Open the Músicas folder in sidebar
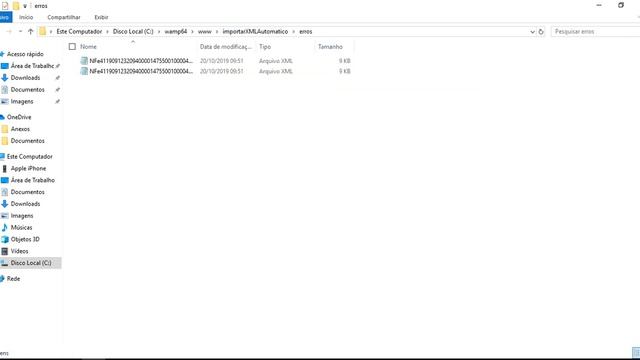The height and width of the screenshot is (360, 640). pyautogui.click(x=21, y=227)
